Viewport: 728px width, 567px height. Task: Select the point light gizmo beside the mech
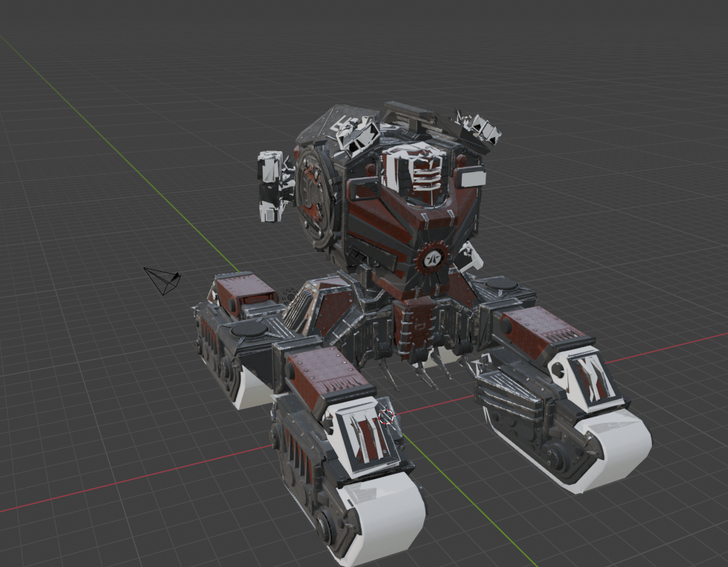(291, 297)
